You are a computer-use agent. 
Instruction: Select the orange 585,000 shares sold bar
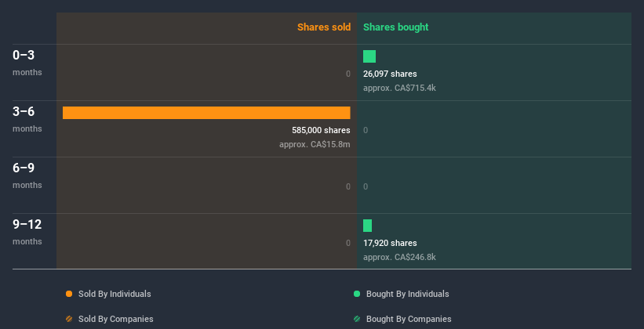coord(206,113)
